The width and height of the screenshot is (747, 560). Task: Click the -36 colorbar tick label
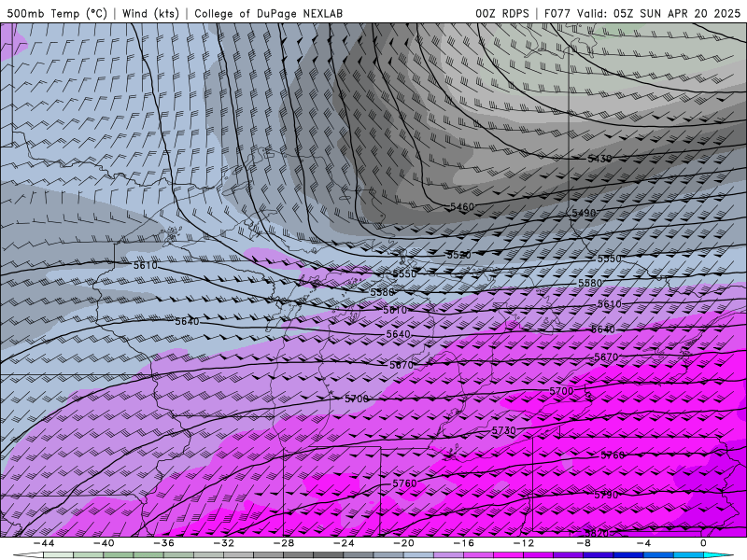163,543
